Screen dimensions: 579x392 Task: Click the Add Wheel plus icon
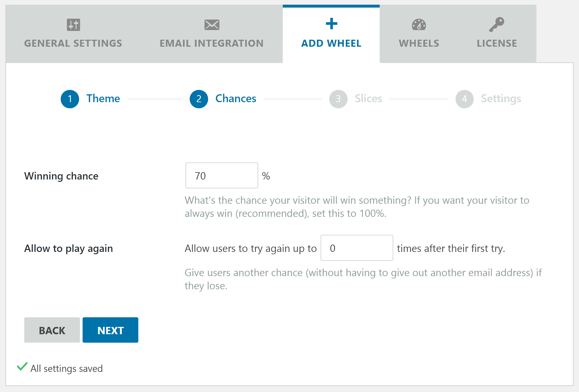pos(331,24)
